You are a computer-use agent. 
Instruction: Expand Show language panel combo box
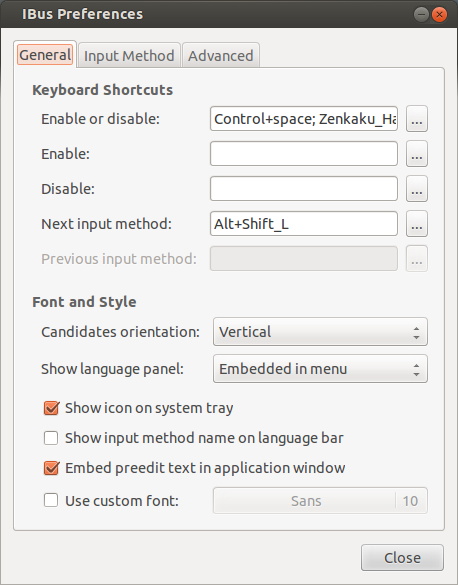(320, 369)
